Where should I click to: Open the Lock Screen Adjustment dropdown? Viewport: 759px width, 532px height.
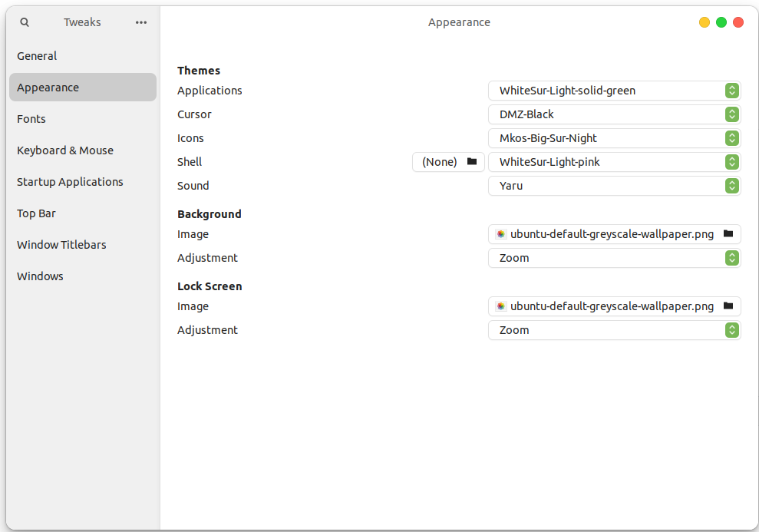tap(614, 329)
